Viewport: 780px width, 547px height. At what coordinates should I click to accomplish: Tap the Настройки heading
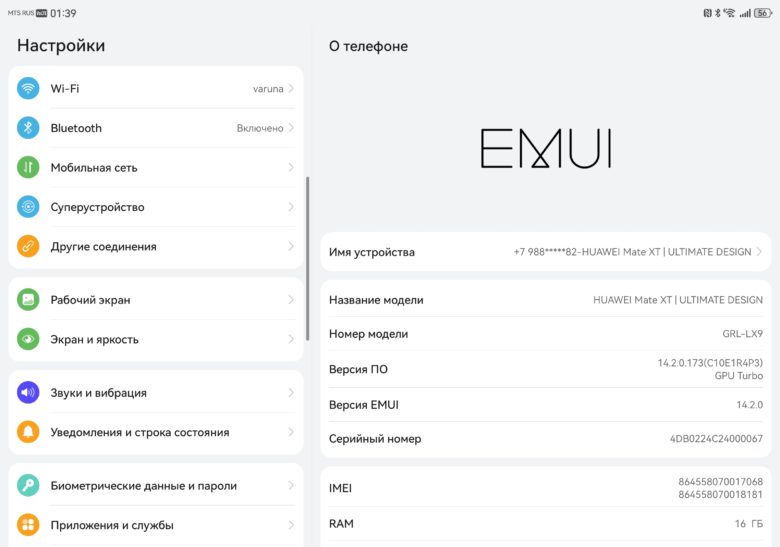point(61,45)
